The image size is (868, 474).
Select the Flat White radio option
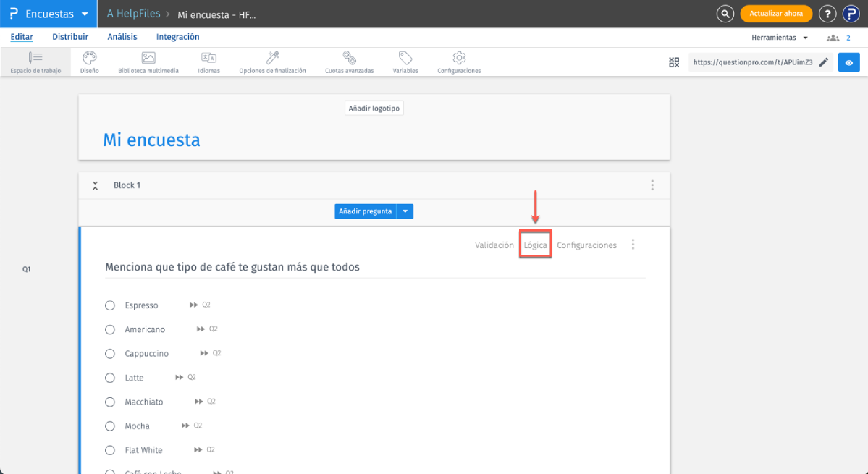pos(110,450)
